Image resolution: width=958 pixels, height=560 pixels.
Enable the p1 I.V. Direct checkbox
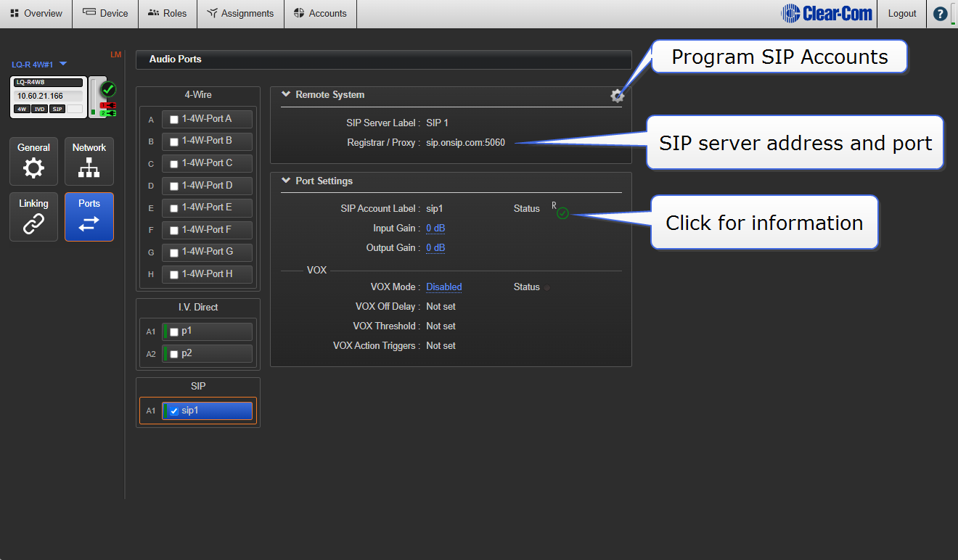(x=173, y=332)
